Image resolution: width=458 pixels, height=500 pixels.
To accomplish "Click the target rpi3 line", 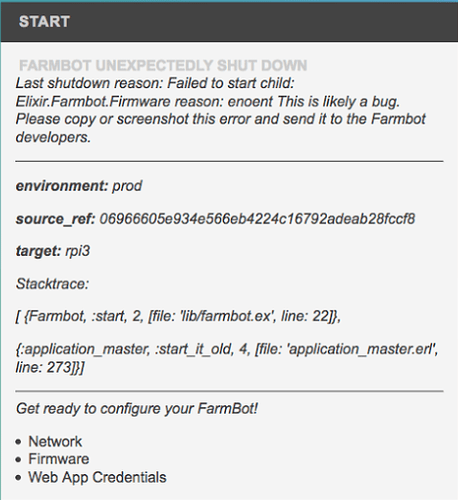I will [x=53, y=251].
